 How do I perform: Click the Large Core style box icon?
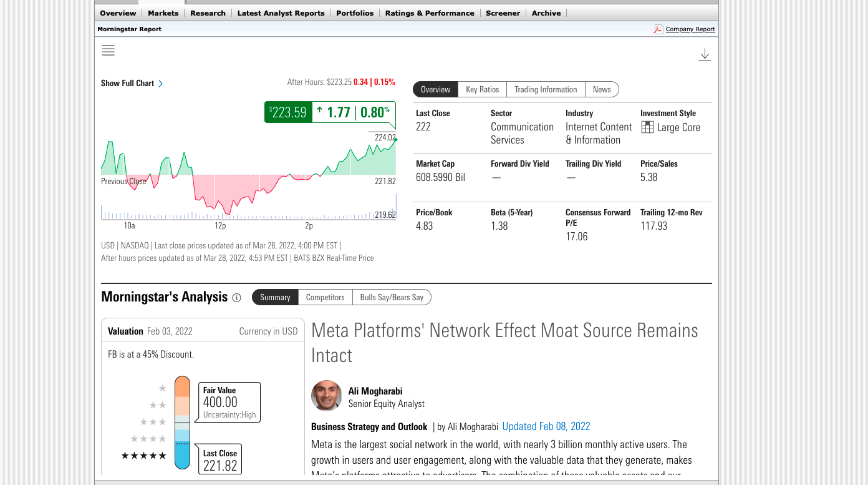tap(647, 127)
